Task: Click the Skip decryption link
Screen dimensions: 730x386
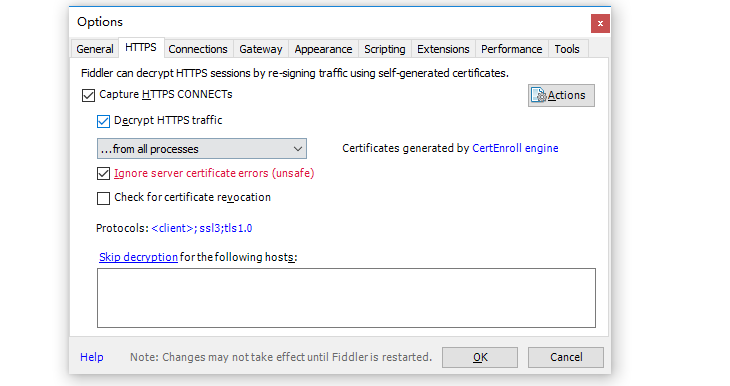Action: coord(138,257)
